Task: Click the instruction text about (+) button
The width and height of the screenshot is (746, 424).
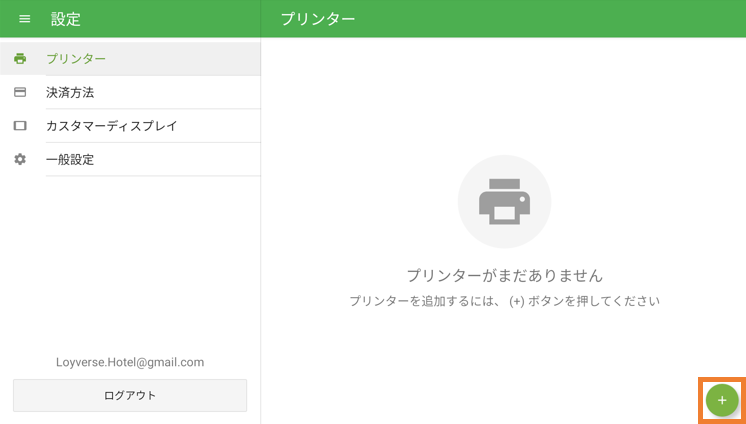Action: pyautogui.click(x=504, y=301)
